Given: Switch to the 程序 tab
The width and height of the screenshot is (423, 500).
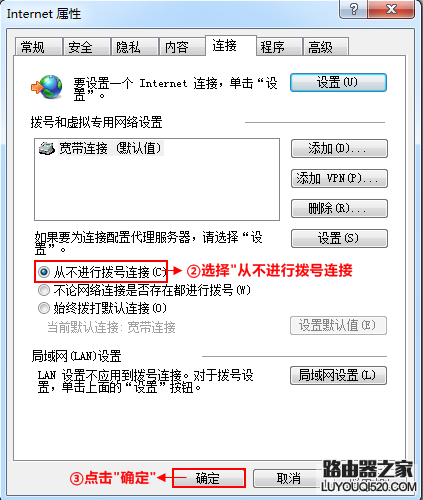Looking at the screenshot, I should click(279, 47).
